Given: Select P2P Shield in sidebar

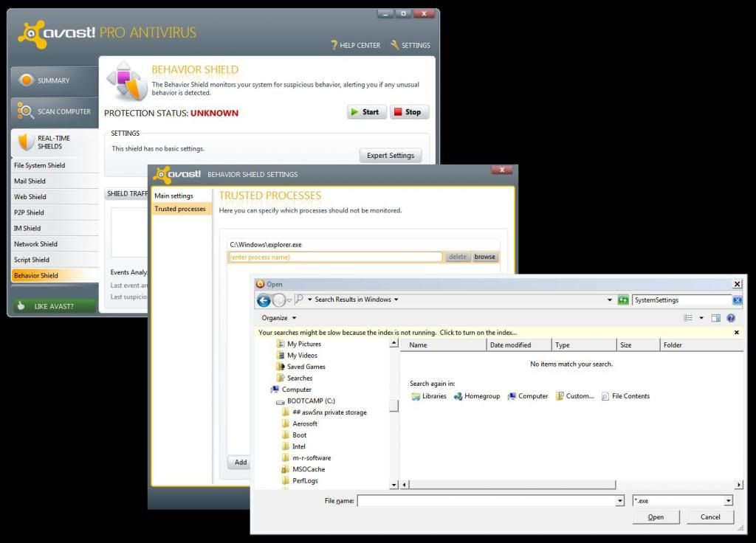Looking at the screenshot, I should [55, 212].
